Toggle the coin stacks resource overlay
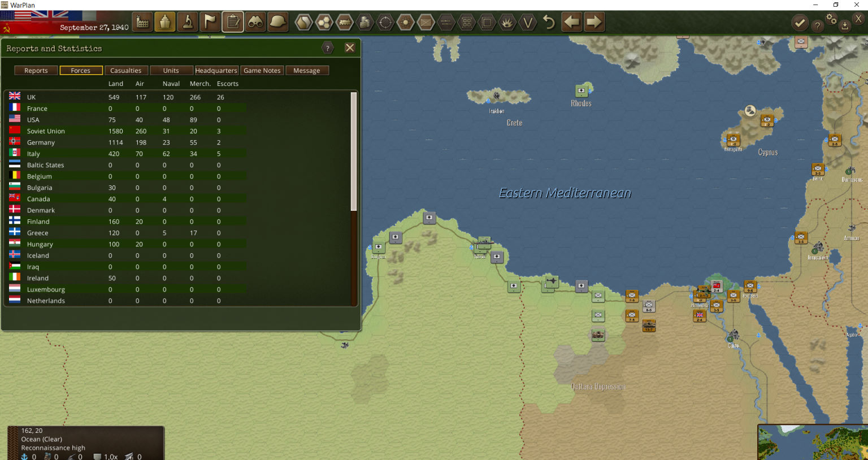 coord(365,23)
